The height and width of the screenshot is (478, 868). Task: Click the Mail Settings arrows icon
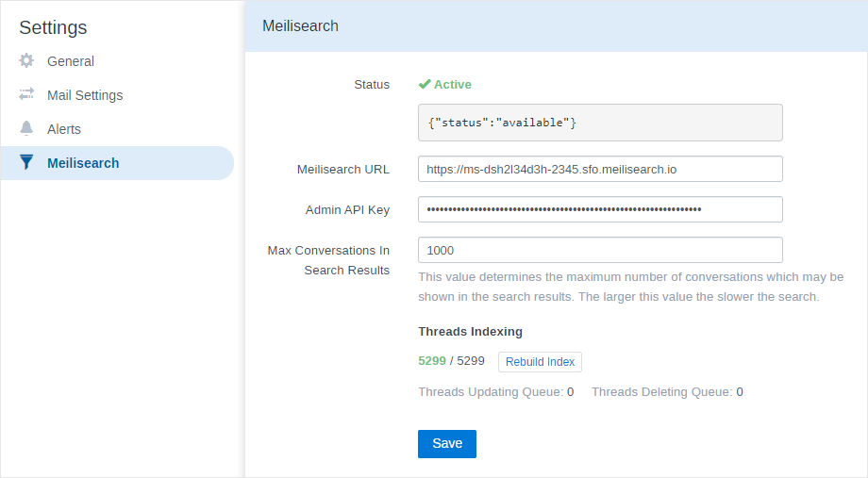[26, 94]
